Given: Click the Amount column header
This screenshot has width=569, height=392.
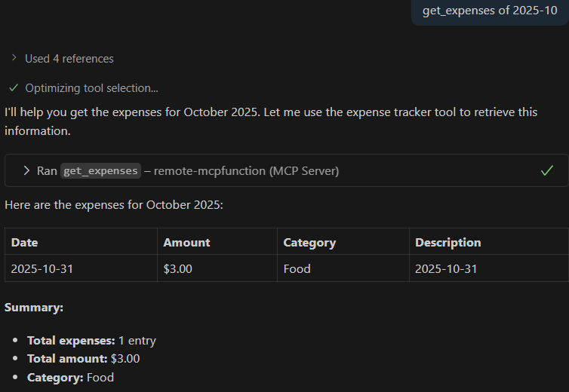Looking at the screenshot, I should pos(186,242).
